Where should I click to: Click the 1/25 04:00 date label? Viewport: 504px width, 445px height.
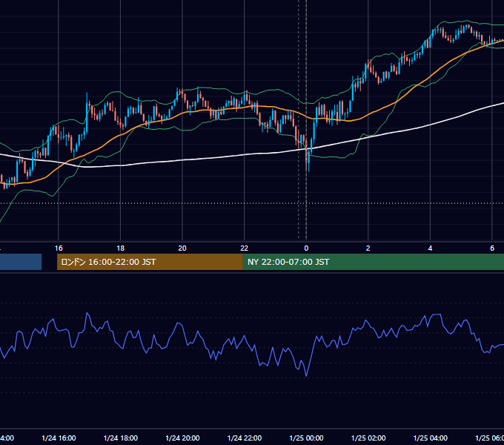[431, 438]
